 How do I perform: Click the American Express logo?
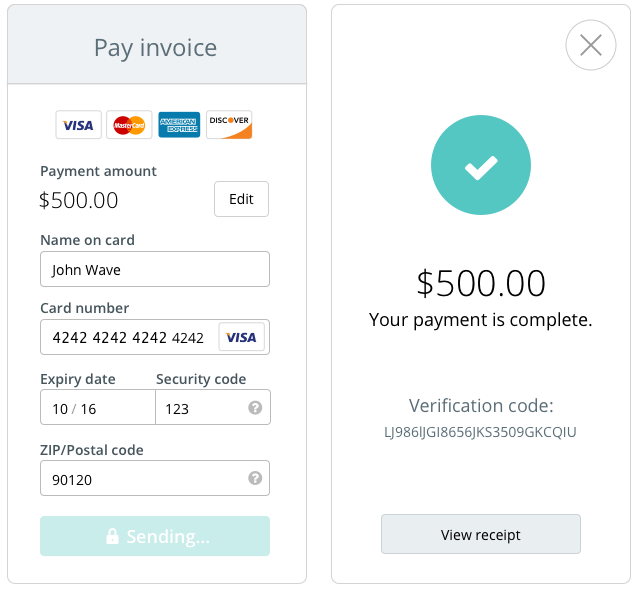(179, 125)
